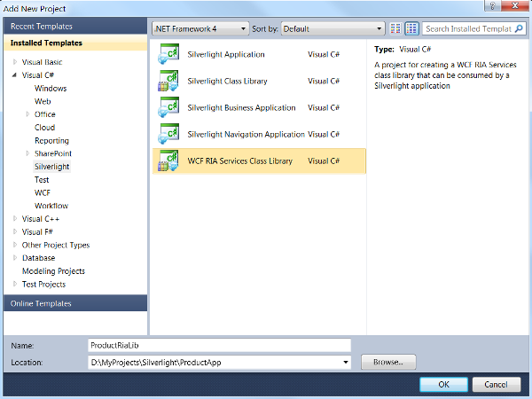Image resolution: width=532 pixels, height=399 pixels.
Task: Collapse the Visual C# node
Action: coord(14,75)
